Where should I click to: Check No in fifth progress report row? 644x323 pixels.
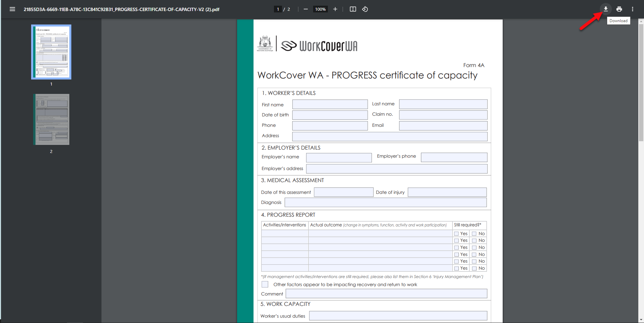pos(474,261)
